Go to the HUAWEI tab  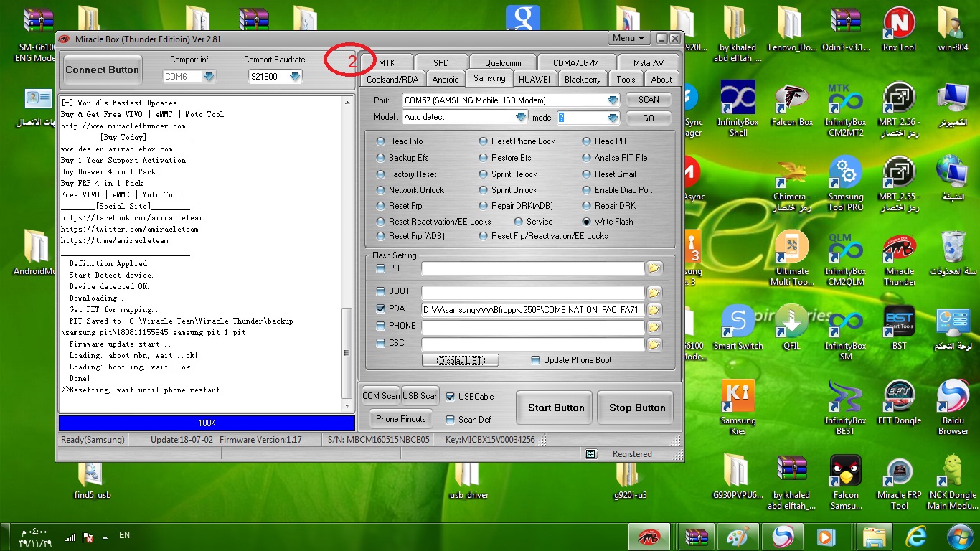click(x=534, y=79)
